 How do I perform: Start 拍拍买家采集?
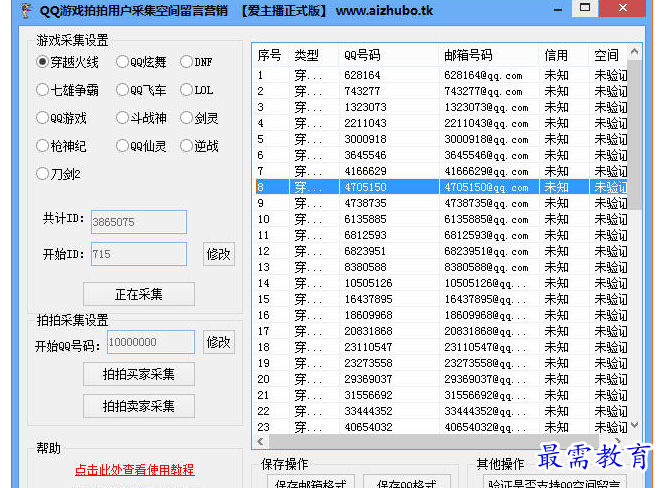(x=139, y=374)
